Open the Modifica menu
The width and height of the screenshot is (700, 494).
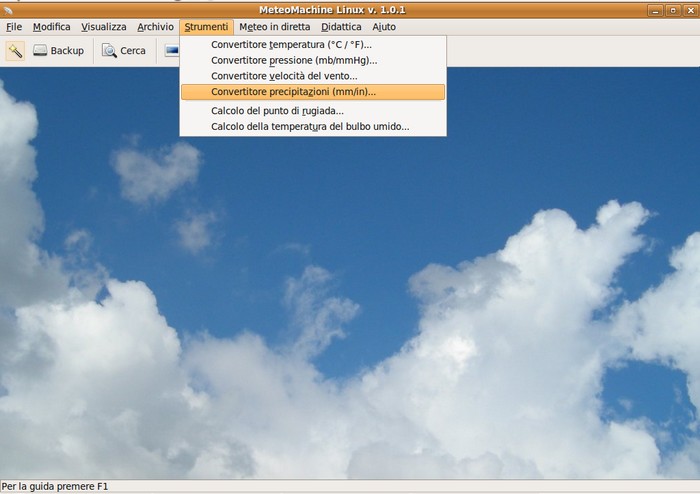(x=51, y=27)
